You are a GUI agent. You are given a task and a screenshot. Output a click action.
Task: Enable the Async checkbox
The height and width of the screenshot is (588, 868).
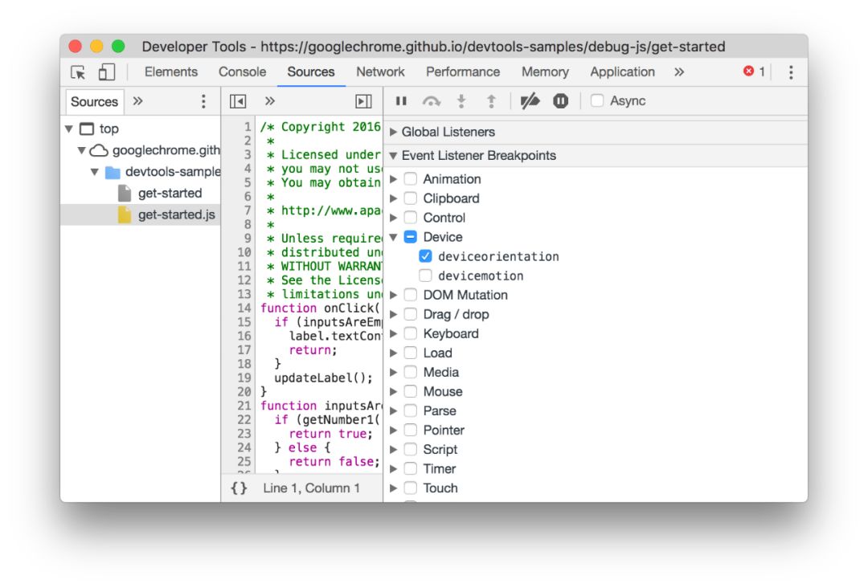[x=596, y=100]
